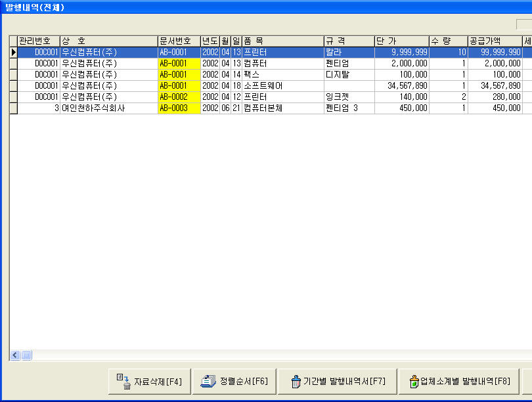Screen dimensions: 532x402
Task: Click the 디지탈 specification cell
Action: [349, 75]
